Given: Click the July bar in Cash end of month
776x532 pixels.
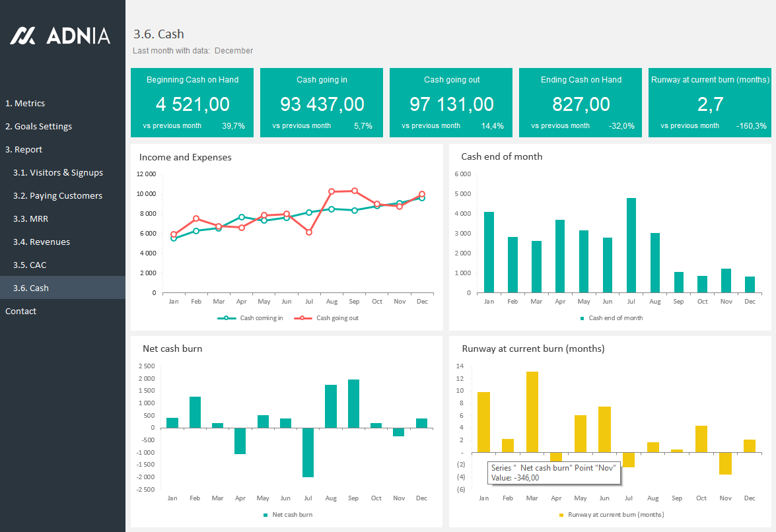Looking at the screenshot, I should (x=631, y=245).
